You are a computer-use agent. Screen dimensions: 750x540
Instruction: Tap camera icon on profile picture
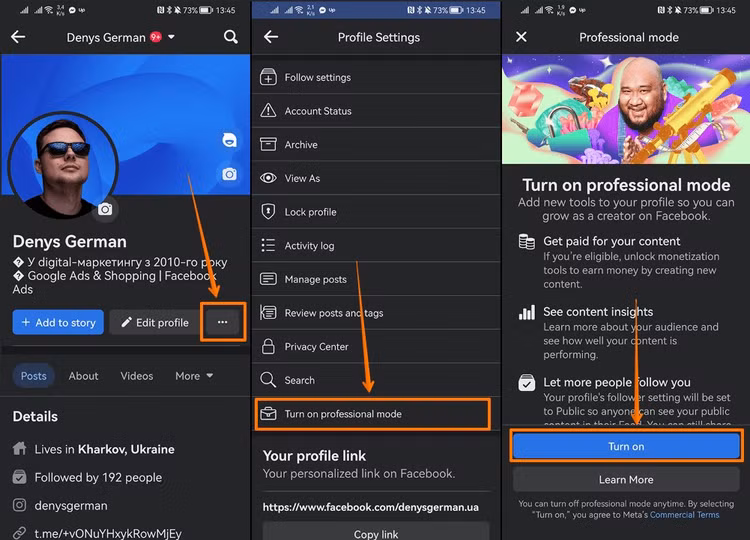tap(105, 209)
